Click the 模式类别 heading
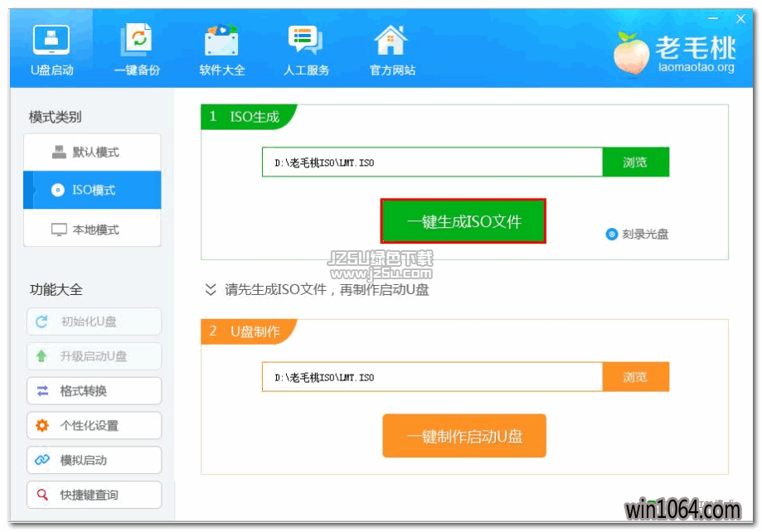This screenshot has height=532, width=762. tap(55, 117)
